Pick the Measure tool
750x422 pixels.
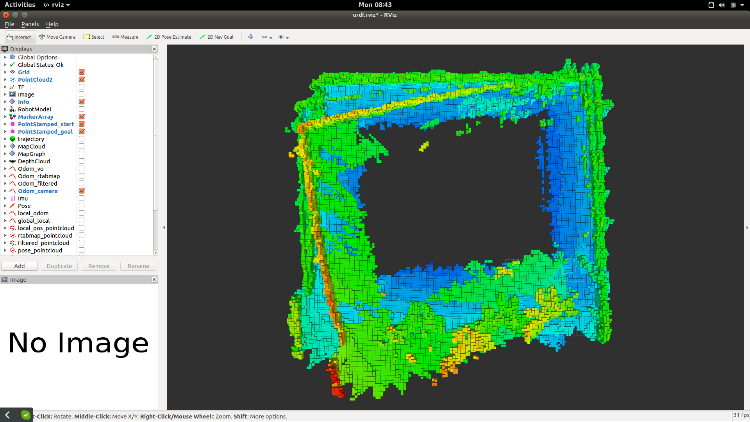[125, 37]
